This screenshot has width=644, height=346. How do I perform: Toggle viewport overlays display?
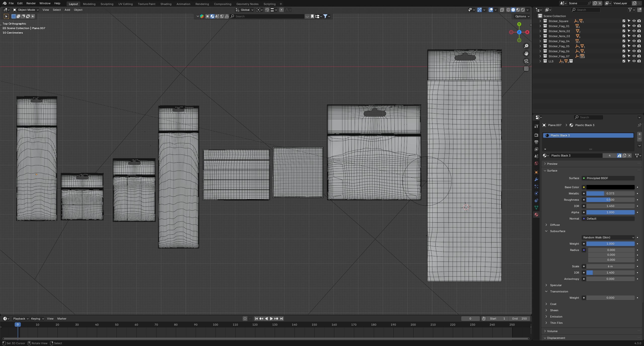491,10
